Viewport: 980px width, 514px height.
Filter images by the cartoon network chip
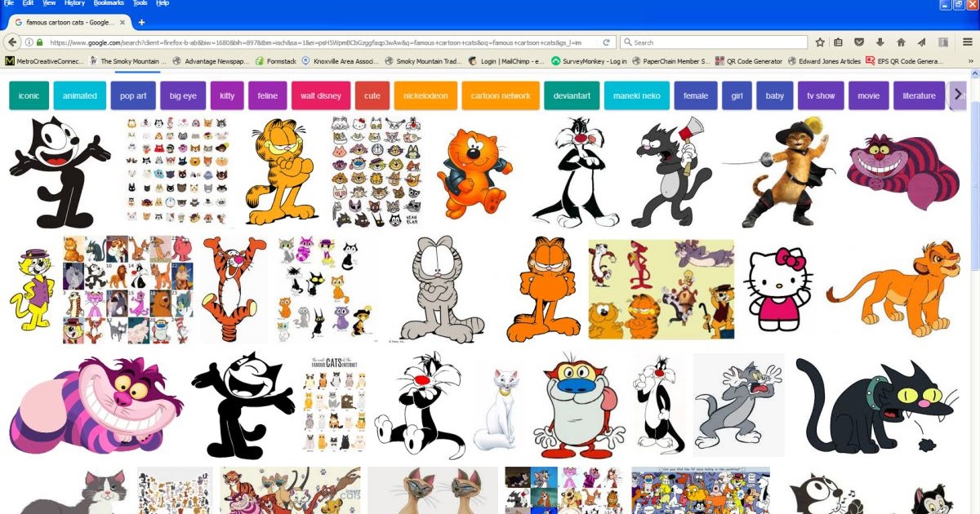pyautogui.click(x=501, y=95)
